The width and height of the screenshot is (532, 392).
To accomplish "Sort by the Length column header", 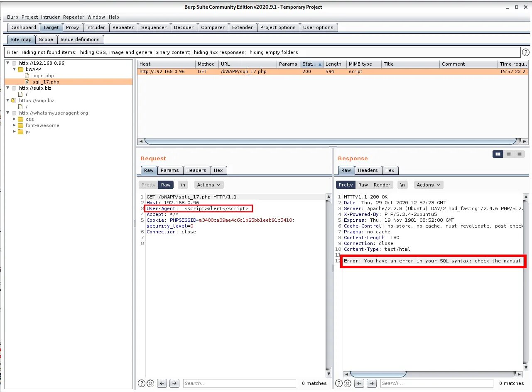I will pos(335,64).
